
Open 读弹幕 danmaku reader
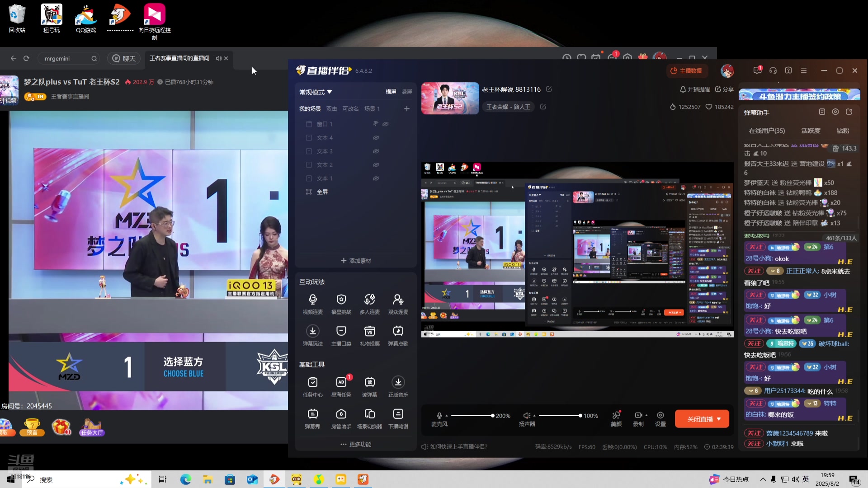click(370, 386)
